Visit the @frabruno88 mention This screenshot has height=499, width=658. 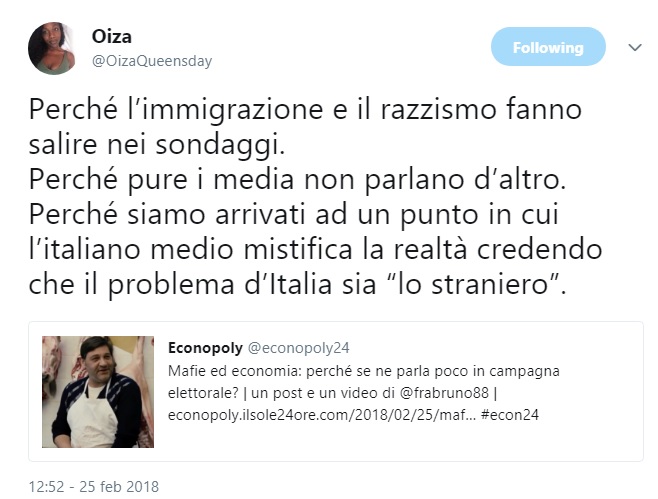pyautogui.click(x=444, y=393)
